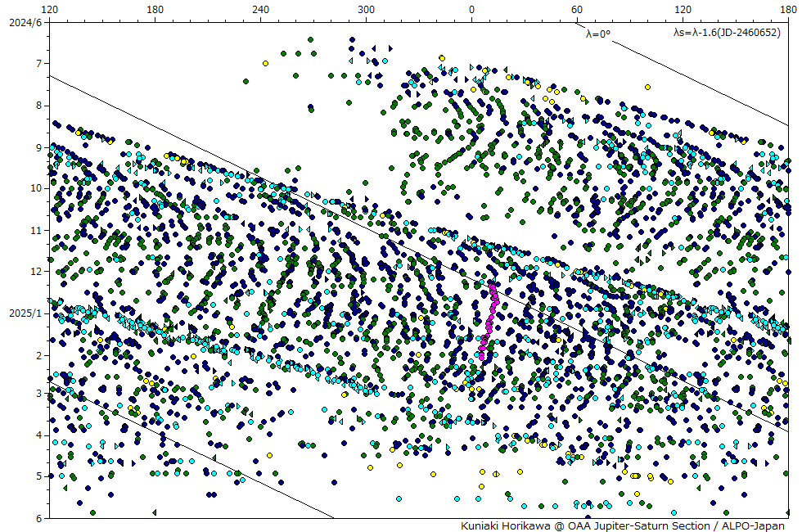
Task: Select month 12 label on left axis
Action: pyautogui.click(x=35, y=272)
